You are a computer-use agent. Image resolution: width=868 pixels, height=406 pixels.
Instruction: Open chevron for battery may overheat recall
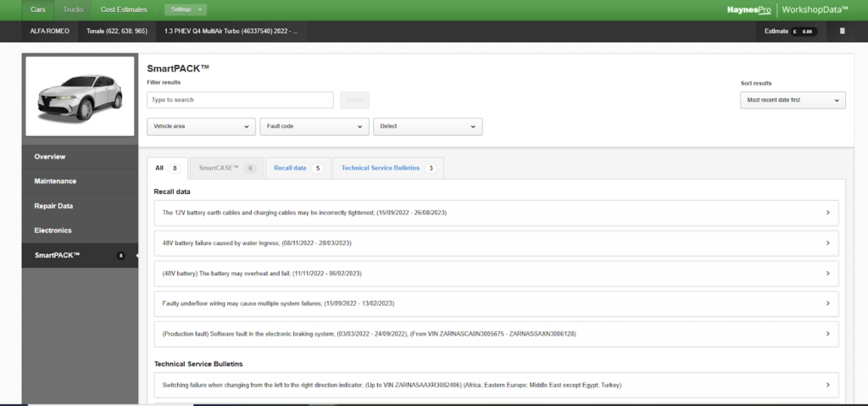pos(827,273)
